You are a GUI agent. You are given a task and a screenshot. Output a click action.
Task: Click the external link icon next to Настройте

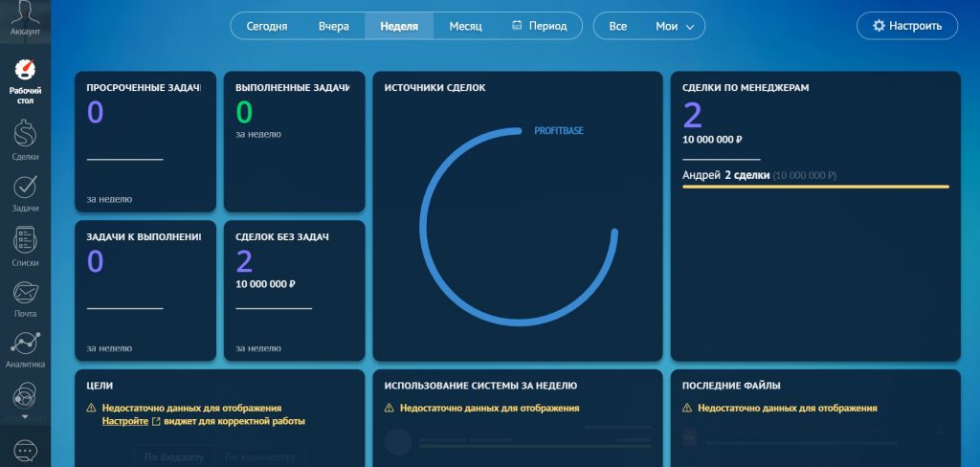tap(157, 422)
